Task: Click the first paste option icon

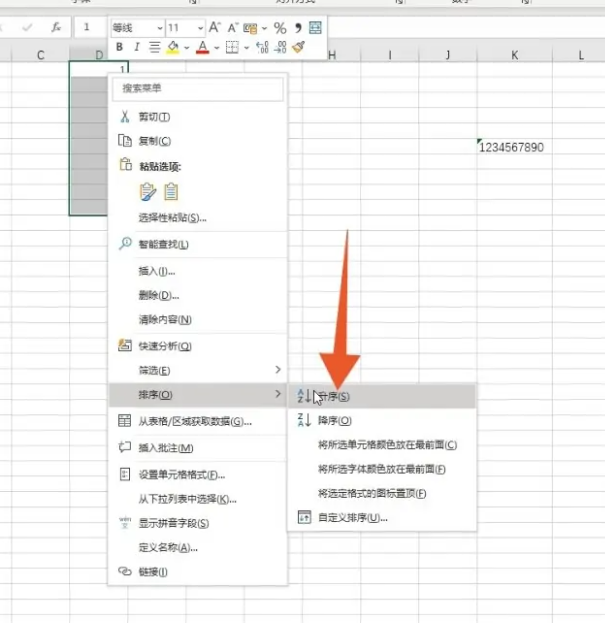Action: tap(148, 191)
